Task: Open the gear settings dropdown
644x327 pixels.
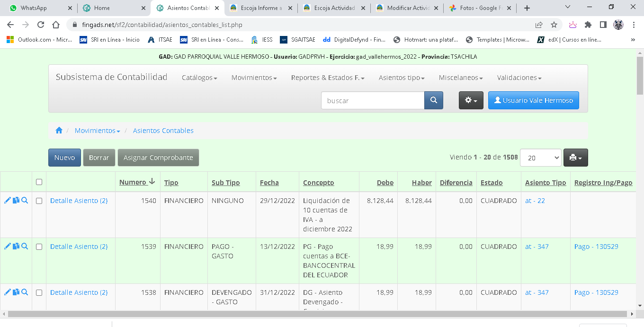Action: pyautogui.click(x=471, y=100)
